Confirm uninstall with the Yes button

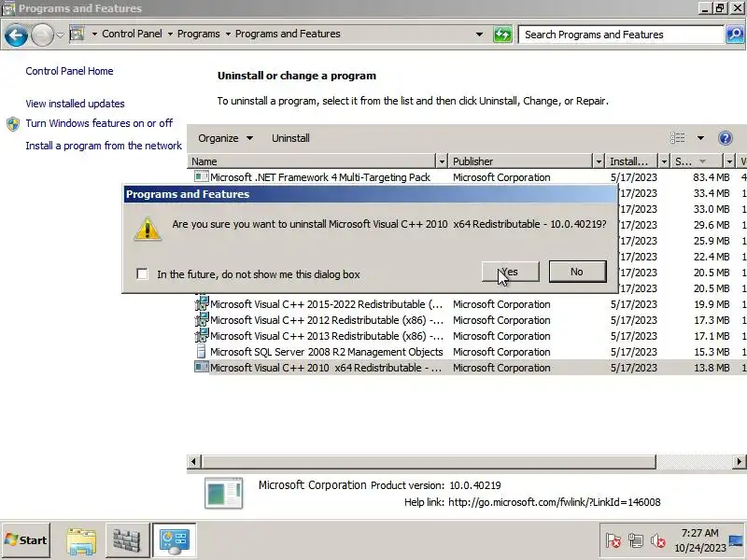510,272
